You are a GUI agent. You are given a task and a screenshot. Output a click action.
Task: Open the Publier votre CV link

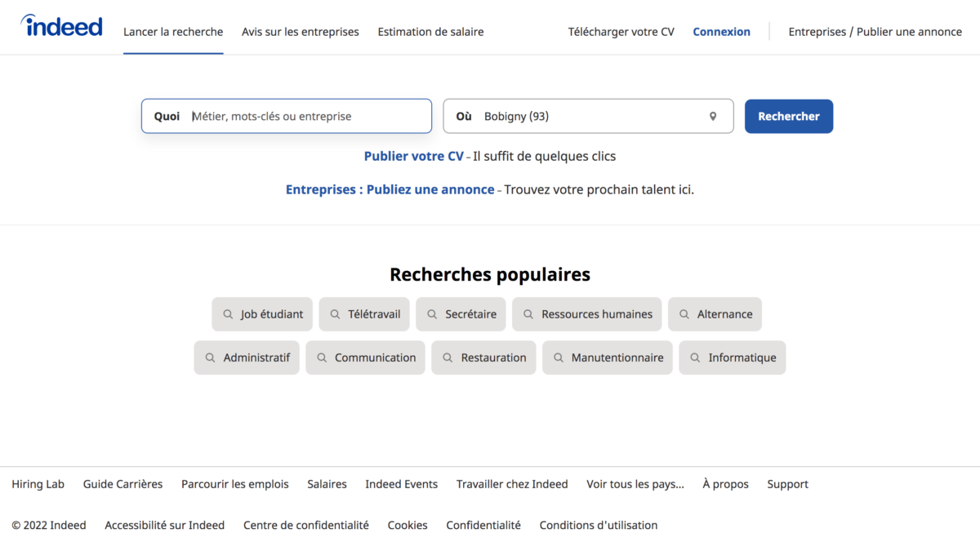tap(413, 156)
